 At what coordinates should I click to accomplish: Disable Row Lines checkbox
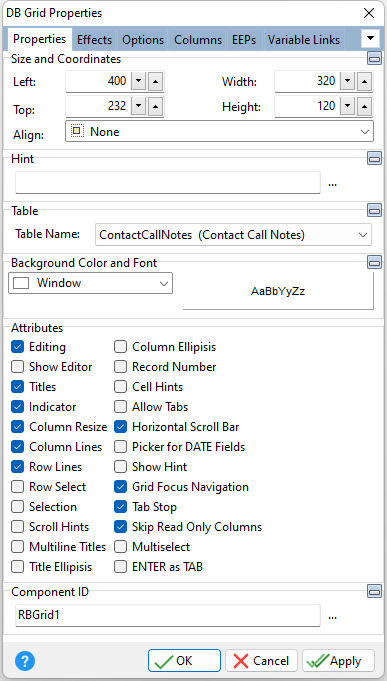(x=17, y=467)
